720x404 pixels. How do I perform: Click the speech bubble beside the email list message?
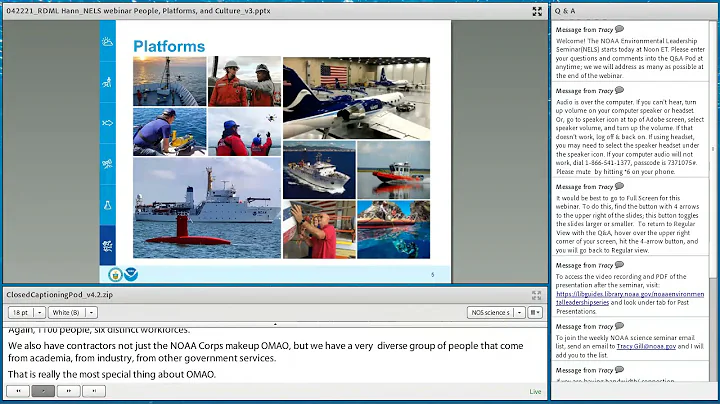619,325
